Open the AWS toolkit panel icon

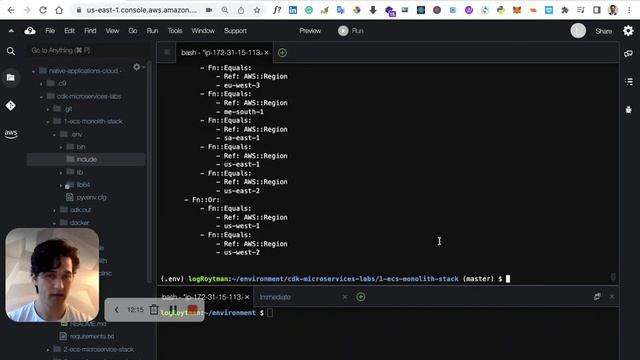coord(11,133)
